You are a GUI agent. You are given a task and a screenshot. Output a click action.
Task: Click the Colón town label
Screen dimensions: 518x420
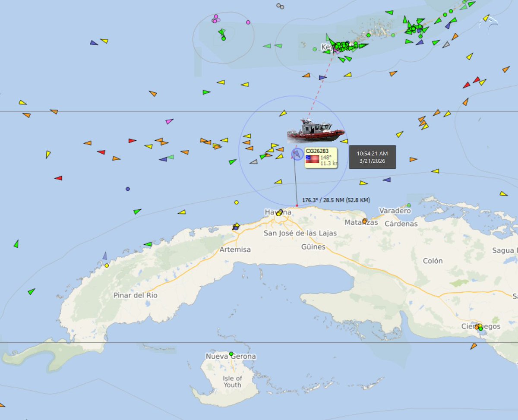coord(433,261)
